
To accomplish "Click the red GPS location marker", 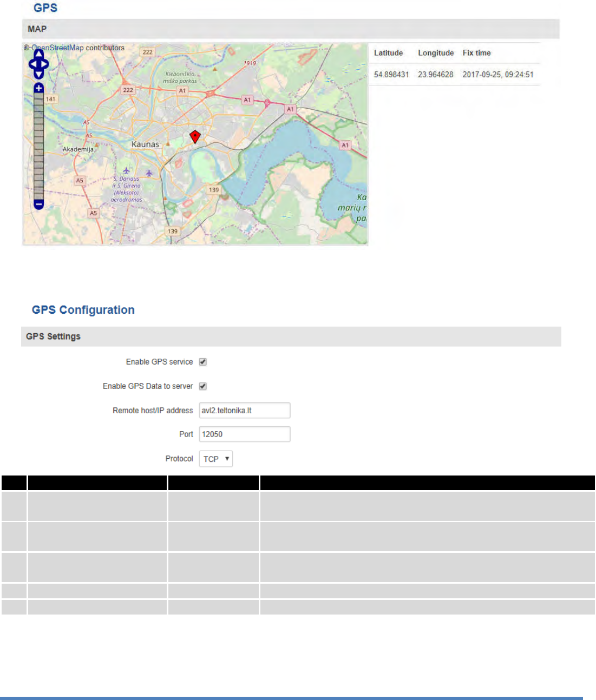I will tap(195, 136).
